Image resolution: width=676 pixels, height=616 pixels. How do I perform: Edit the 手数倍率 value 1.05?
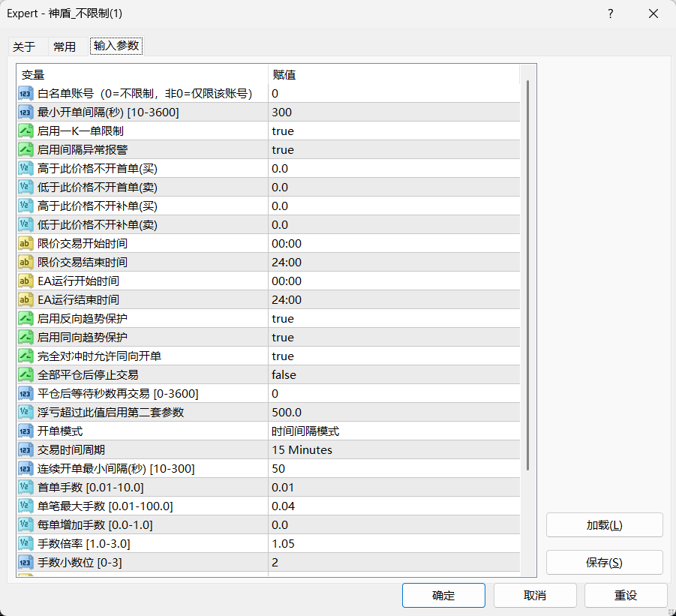394,543
